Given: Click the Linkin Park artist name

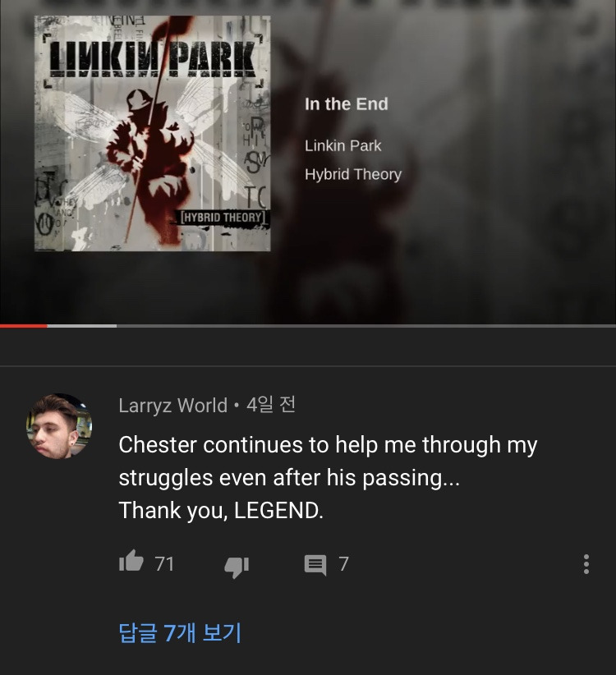Looking at the screenshot, I should [x=343, y=145].
